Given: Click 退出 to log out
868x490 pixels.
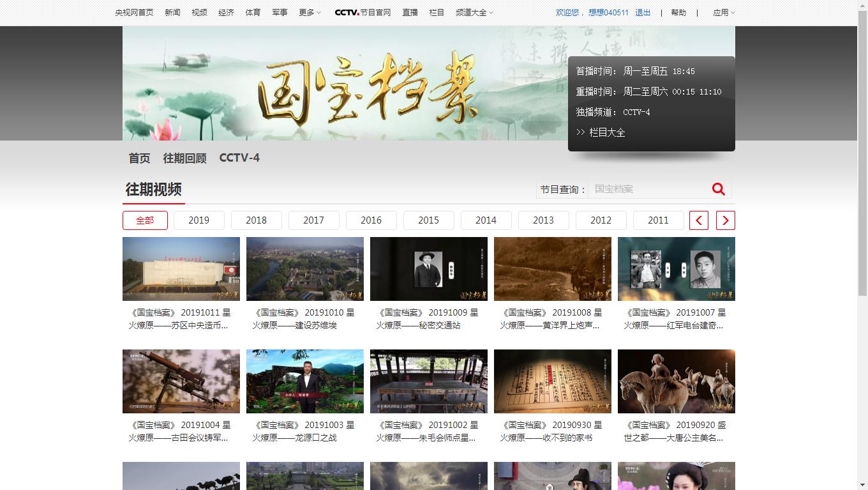Looking at the screenshot, I should point(643,12).
